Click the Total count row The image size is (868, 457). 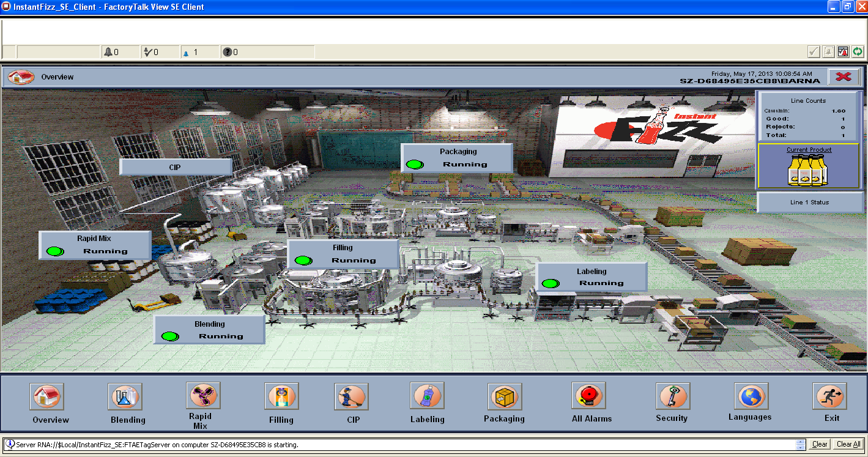tap(805, 135)
